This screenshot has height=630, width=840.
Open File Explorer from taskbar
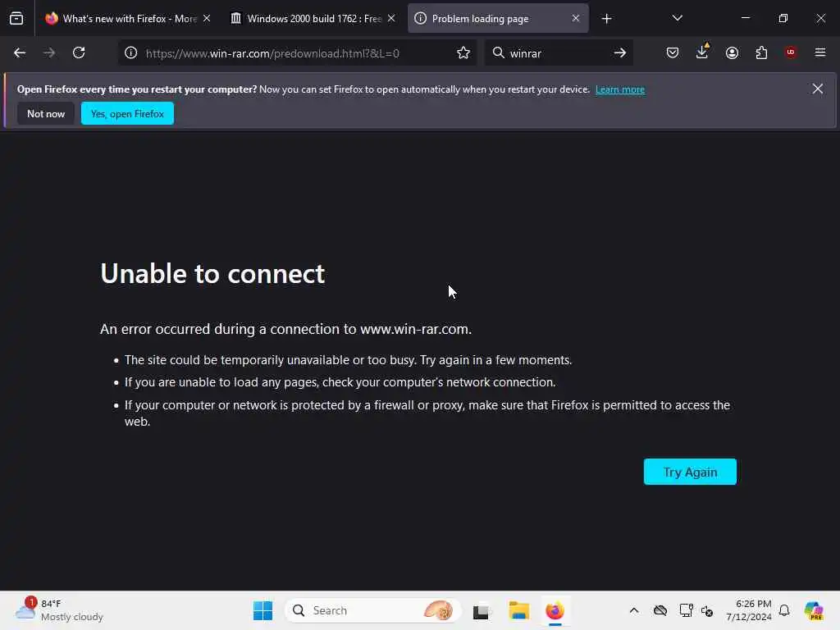[x=518, y=610]
